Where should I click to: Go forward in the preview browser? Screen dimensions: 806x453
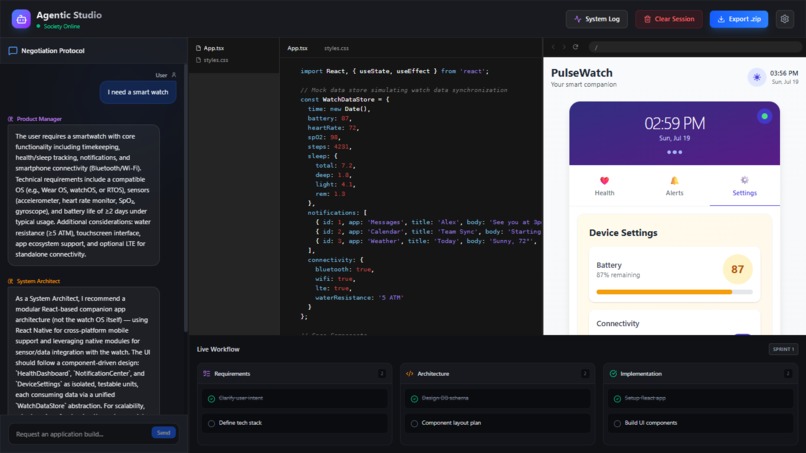click(564, 47)
